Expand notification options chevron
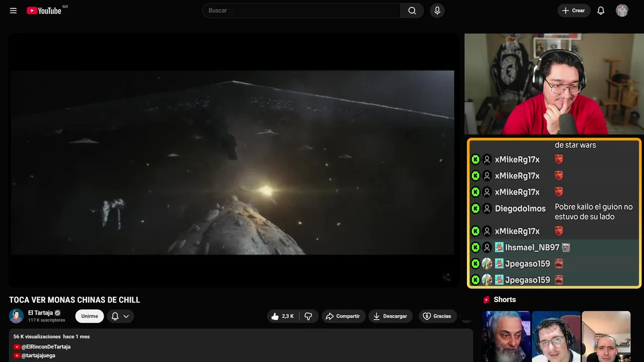The width and height of the screenshot is (644, 362). point(126,316)
